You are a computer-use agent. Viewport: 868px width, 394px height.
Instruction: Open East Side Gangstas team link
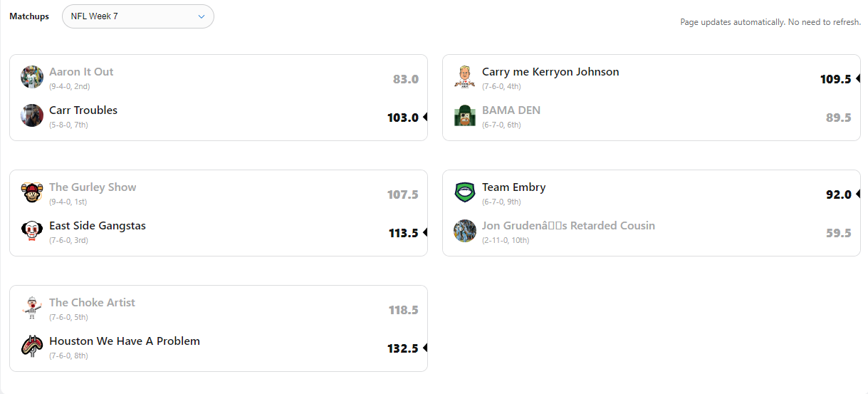coord(98,226)
